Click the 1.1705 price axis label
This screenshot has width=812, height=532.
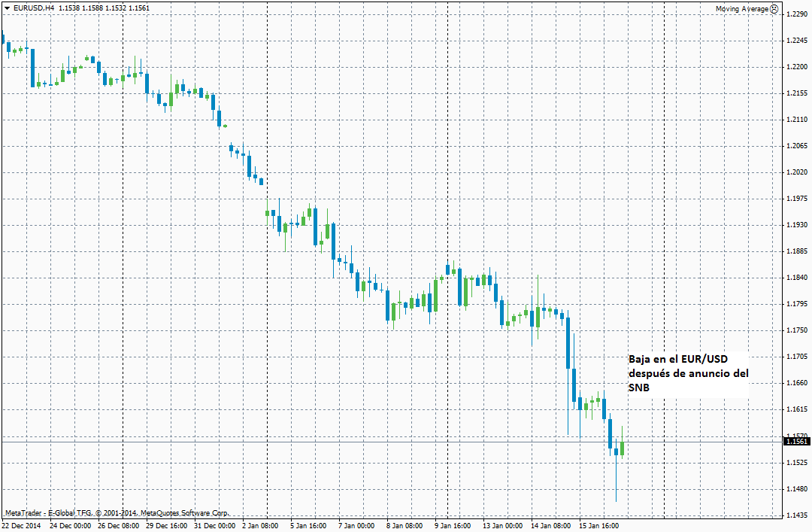point(796,357)
